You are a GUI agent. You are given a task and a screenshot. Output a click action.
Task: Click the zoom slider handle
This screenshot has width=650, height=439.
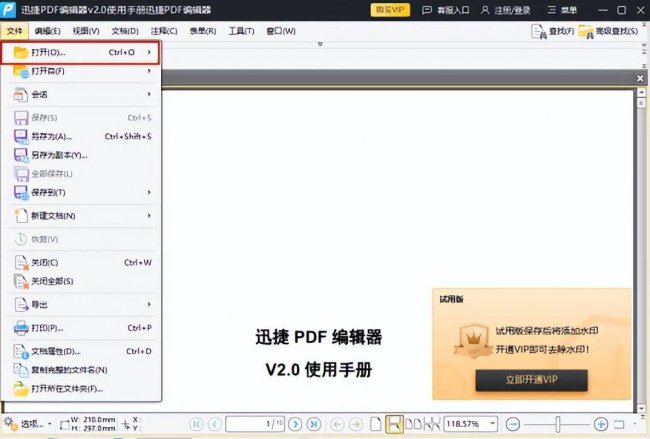[558, 424]
